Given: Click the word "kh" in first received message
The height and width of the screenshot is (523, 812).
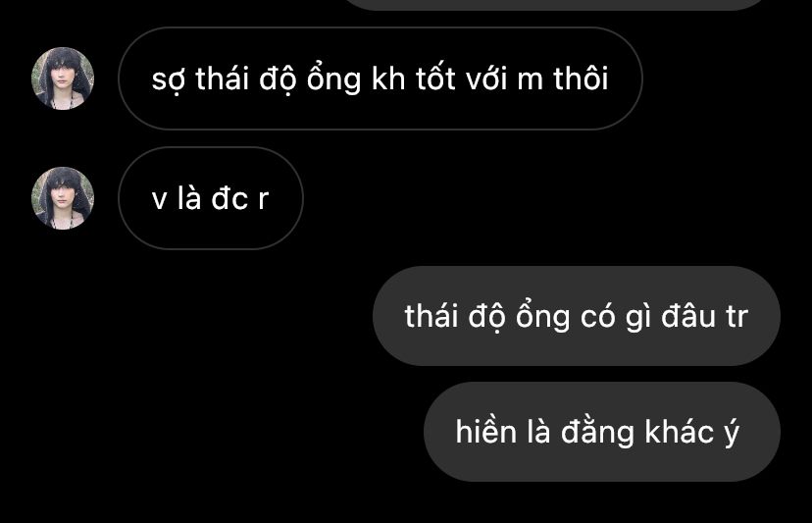Looking at the screenshot, I should point(388,78).
